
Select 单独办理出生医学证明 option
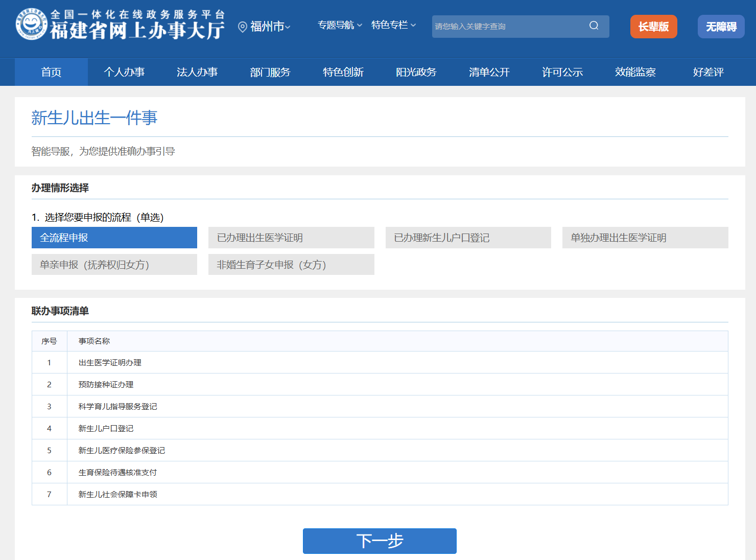(x=645, y=238)
